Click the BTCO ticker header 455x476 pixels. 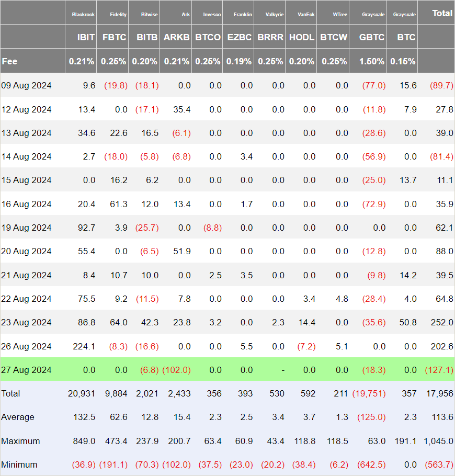tap(208, 37)
